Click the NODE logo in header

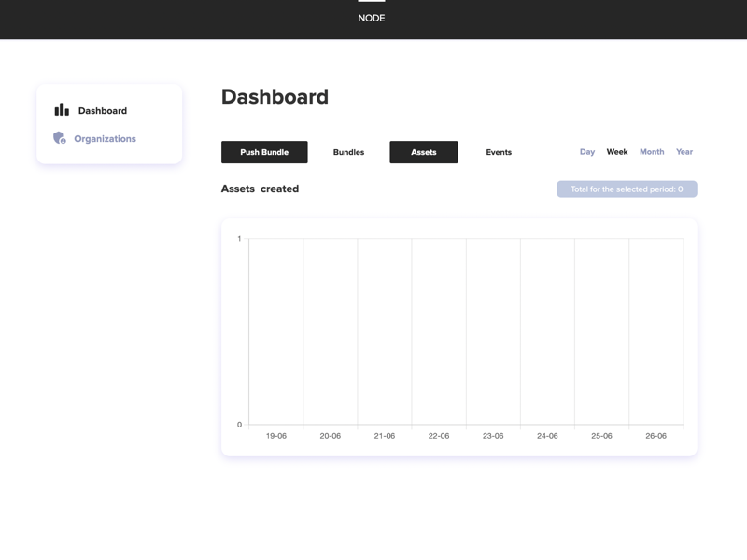[x=372, y=14]
